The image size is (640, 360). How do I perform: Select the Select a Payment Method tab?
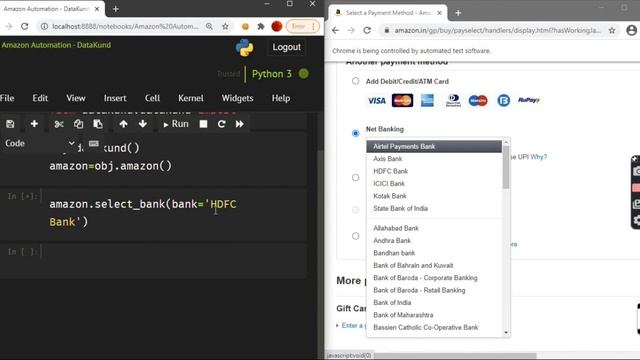(388, 13)
